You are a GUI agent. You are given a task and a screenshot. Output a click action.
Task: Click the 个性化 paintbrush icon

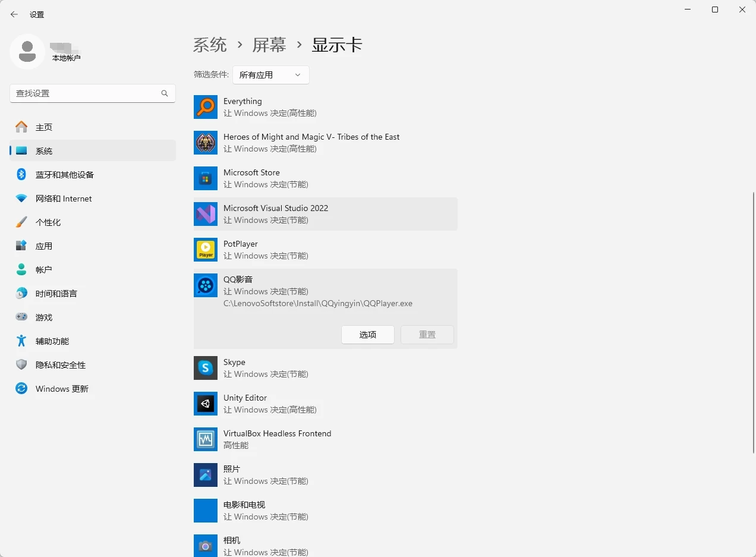click(x=21, y=222)
